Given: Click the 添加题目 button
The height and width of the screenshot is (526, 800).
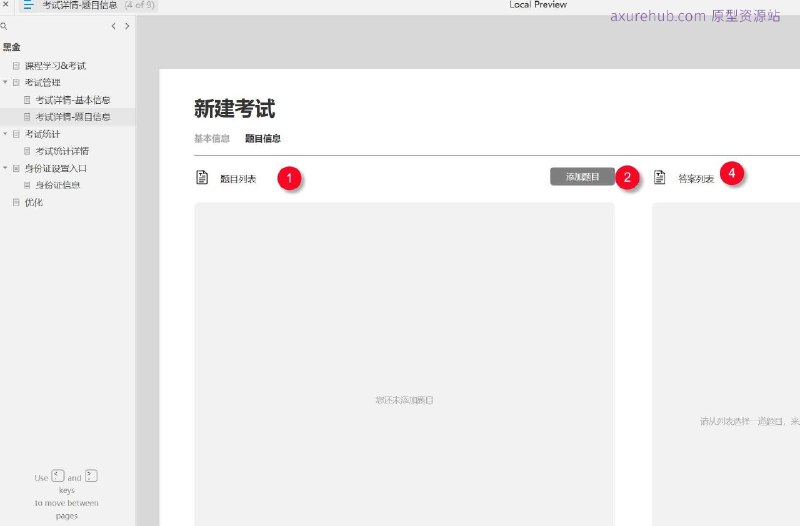Looking at the screenshot, I should click(x=582, y=177).
